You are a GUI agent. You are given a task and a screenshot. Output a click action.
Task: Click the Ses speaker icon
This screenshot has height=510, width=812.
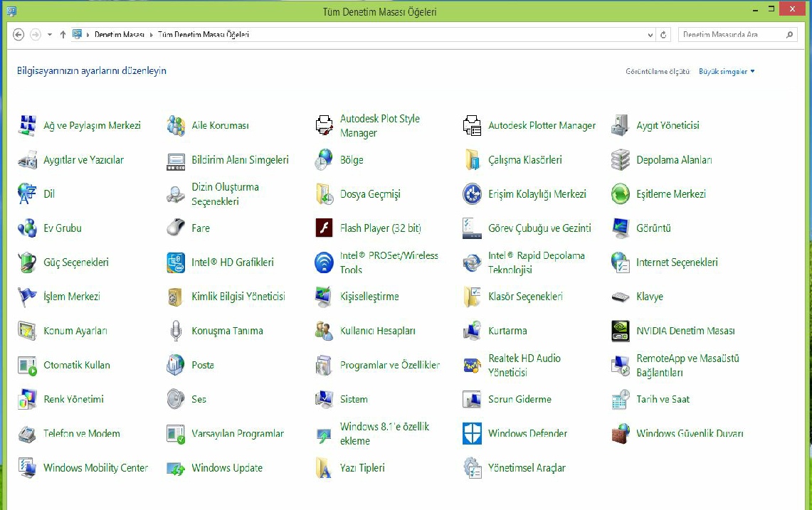176,399
